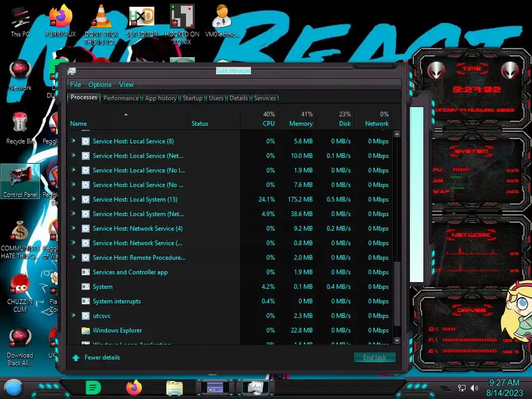Screen dimensions: 532x399
Task: Open green notes app in taskbar
Action: pyautogui.click(x=94, y=388)
